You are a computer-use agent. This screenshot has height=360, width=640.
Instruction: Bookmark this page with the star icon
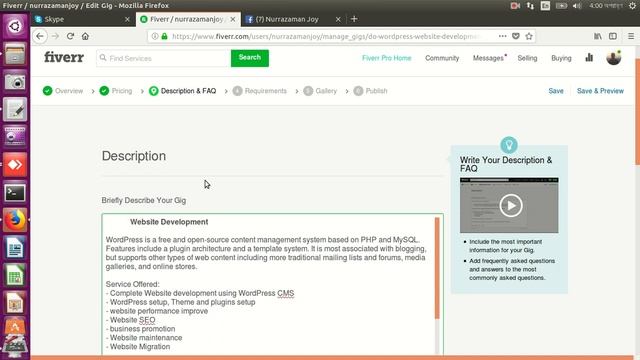[529, 36]
